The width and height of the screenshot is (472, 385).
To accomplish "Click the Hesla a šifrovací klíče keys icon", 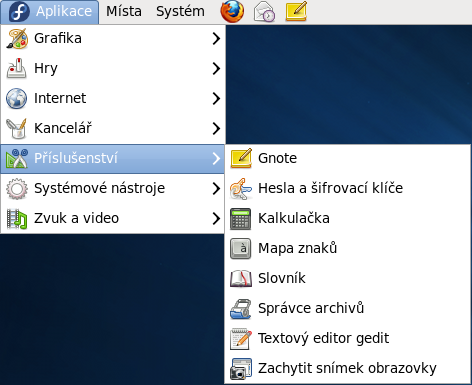I will [x=241, y=189].
